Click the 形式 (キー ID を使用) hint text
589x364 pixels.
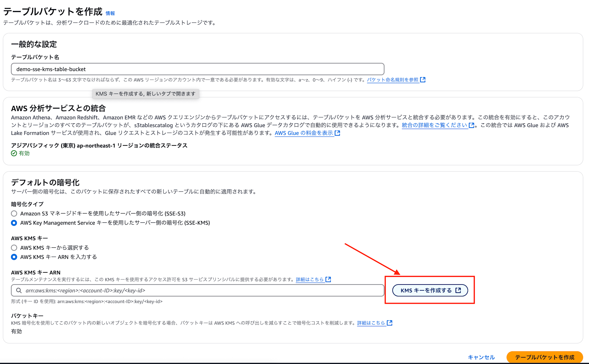click(x=87, y=302)
